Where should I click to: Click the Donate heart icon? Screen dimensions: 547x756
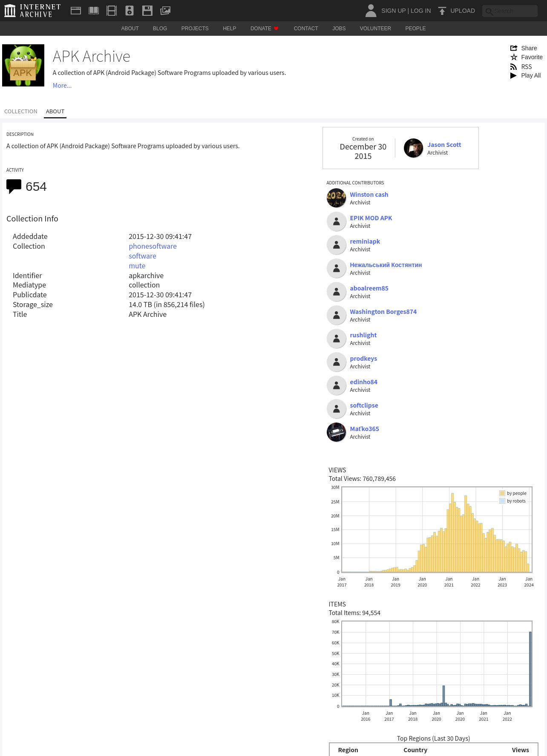click(x=276, y=29)
